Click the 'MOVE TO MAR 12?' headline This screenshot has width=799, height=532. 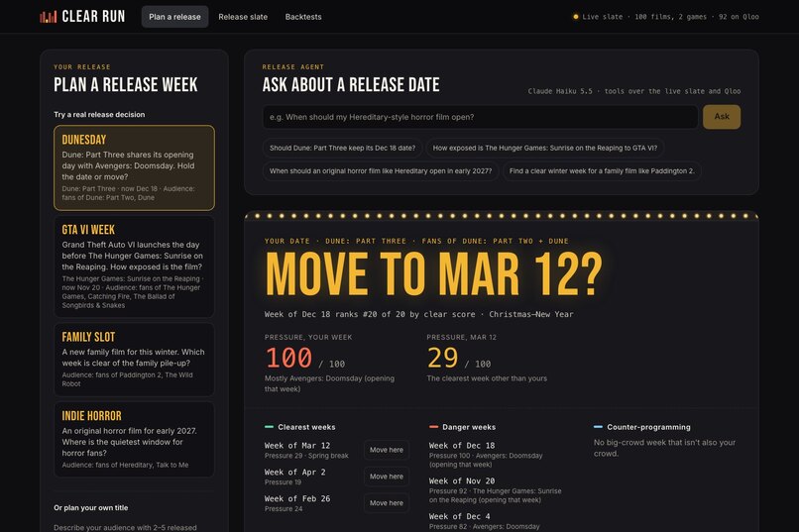click(433, 274)
